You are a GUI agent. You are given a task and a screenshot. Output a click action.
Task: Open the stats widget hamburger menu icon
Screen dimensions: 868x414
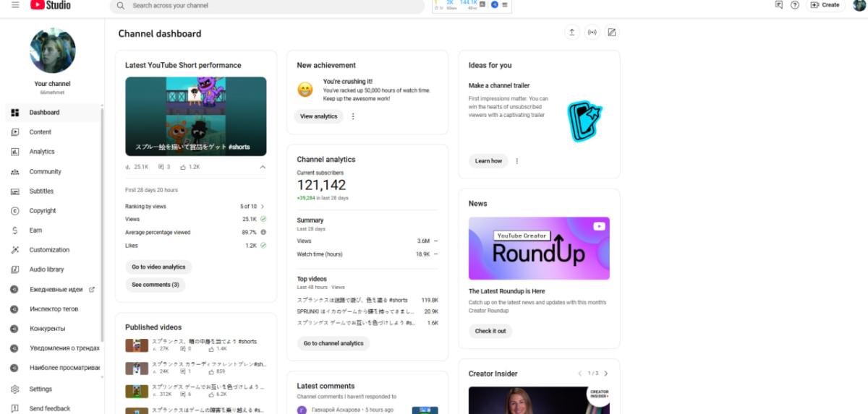tap(505, 4)
